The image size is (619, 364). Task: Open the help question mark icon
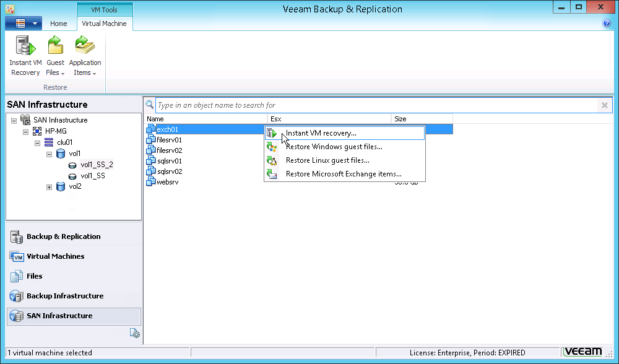[607, 24]
